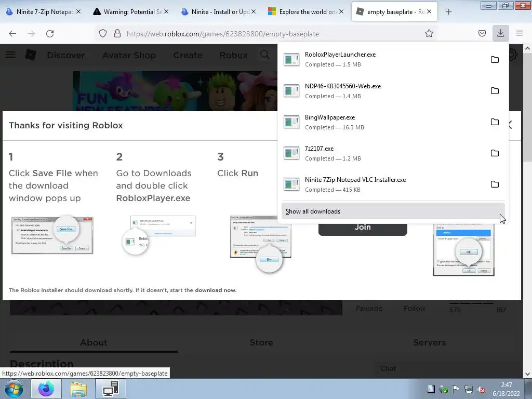The image size is (532, 399).
Task: Open the Robux menu item
Action: [x=233, y=55]
